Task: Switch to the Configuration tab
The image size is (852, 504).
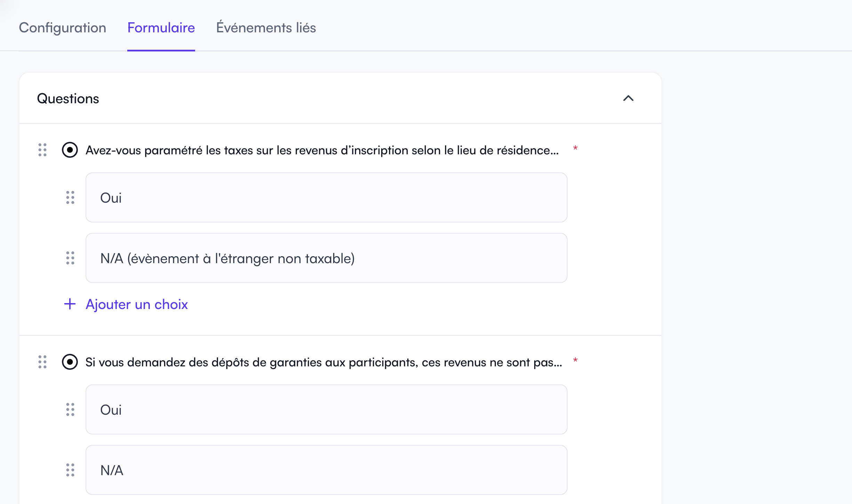Action: 63,27
